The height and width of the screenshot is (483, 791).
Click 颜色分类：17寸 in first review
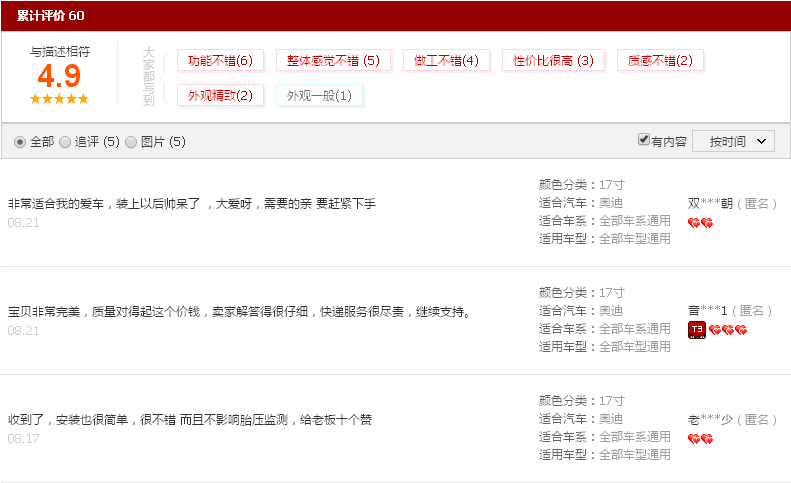coord(582,185)
